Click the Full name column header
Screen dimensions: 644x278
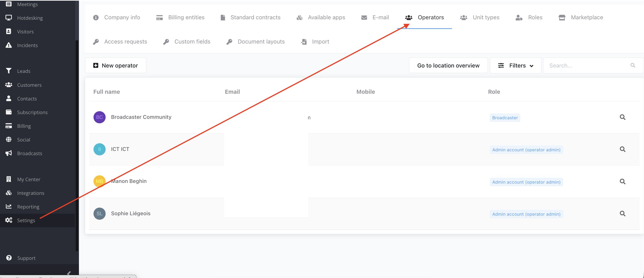click(107, 92)
